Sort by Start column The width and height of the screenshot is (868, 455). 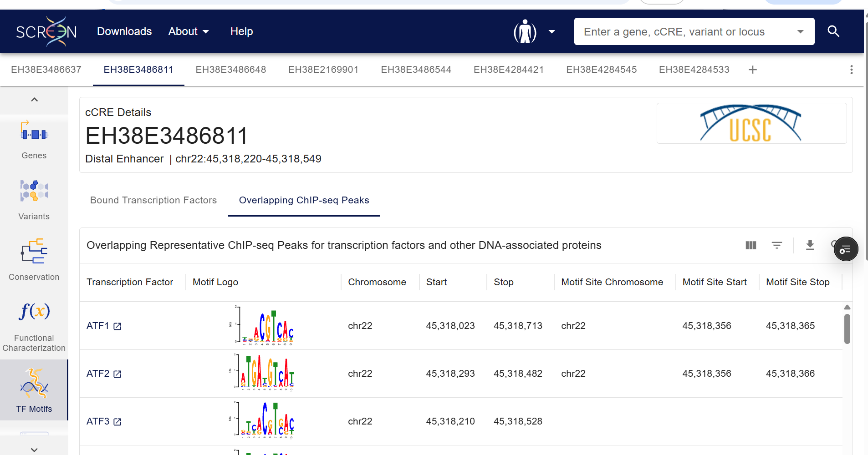436,282
